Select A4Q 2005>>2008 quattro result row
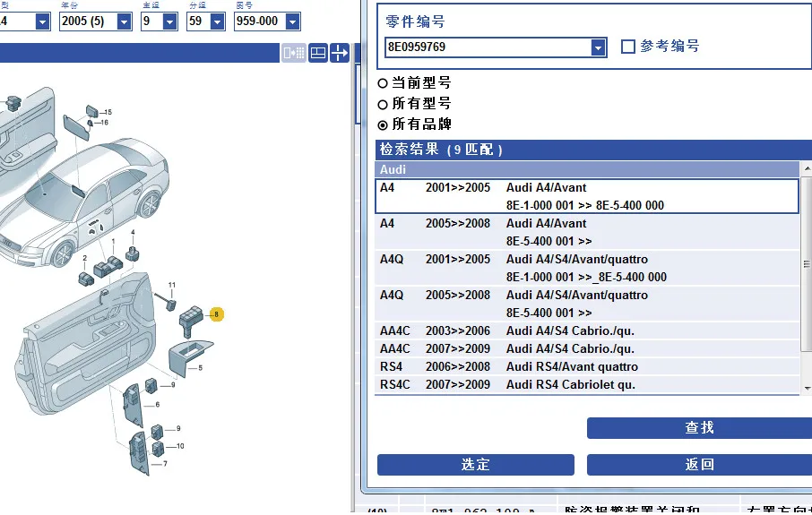The height and width of the screenshot is (515, 812). pyautogui.click(x=587, y=304)
